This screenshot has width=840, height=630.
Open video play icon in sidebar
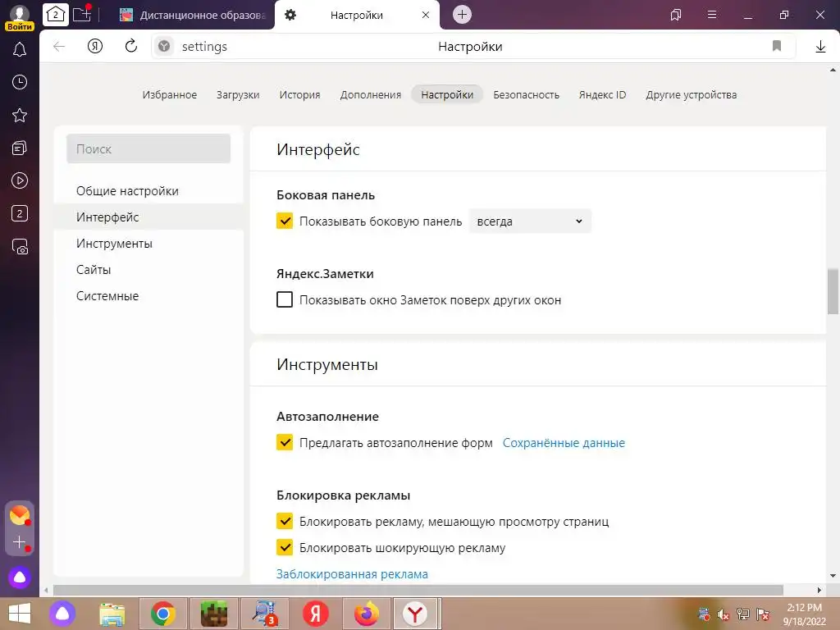tap(20, 180)
